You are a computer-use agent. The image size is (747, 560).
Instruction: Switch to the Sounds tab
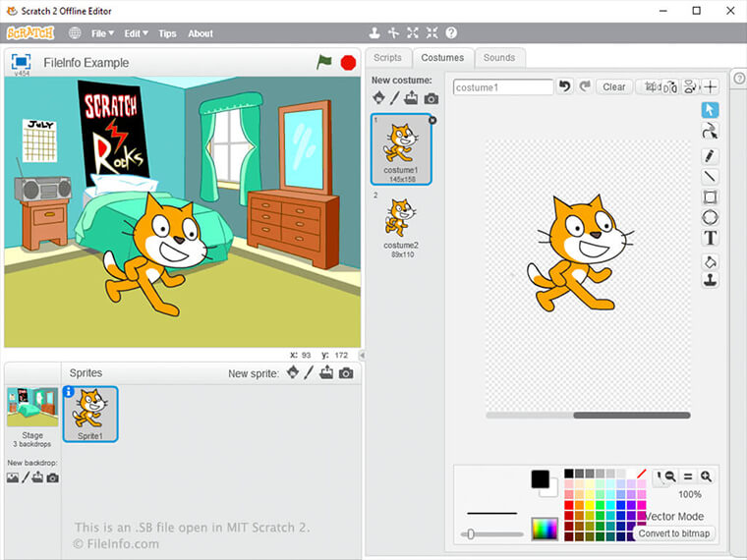[x=499, y=58]
